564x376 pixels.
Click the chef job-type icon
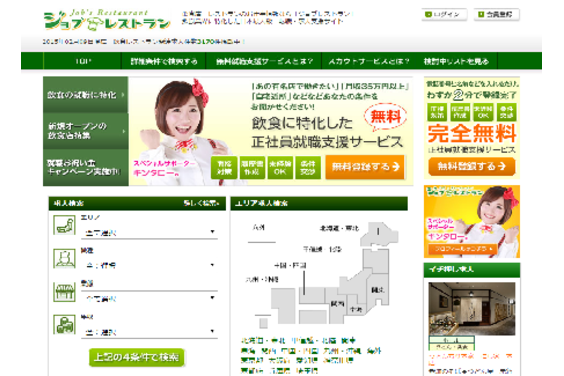tap(64, 258)
